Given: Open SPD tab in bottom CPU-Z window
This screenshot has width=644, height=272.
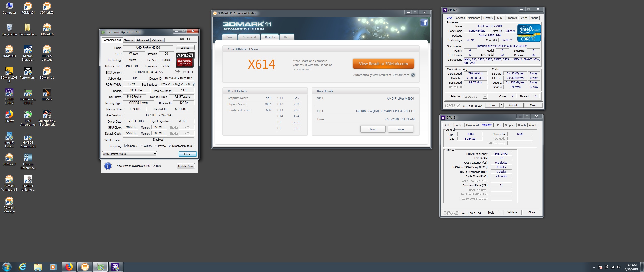Looking at the screenshot, I should tap(498, 125).
